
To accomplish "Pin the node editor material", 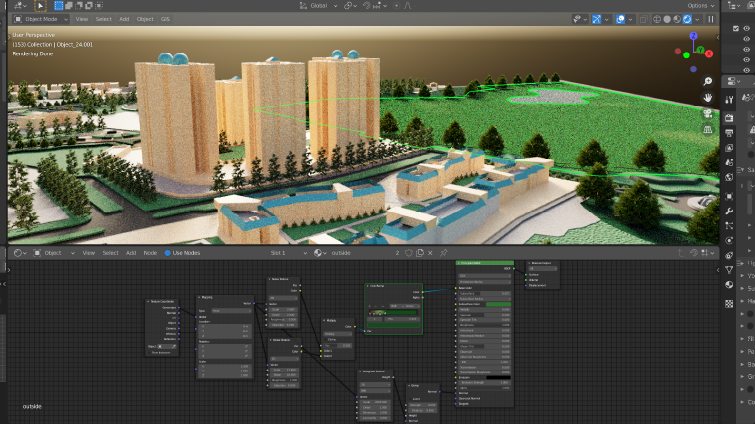I will [444, 253].
